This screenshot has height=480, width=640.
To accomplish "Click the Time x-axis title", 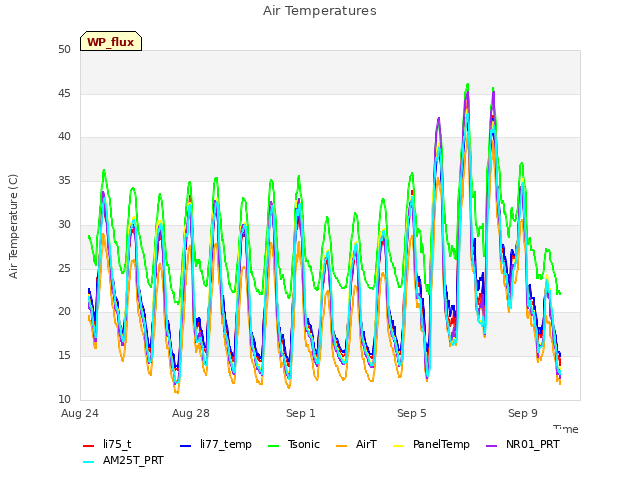I will pos(566,429).
